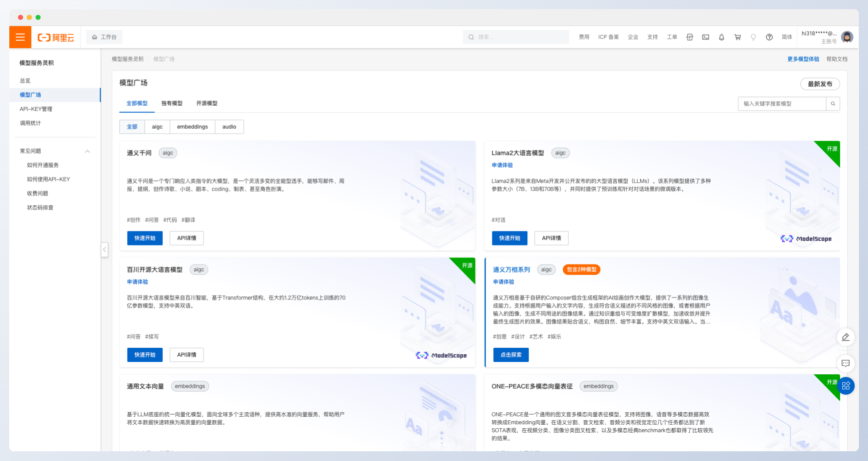
Task: Open the 简体 language selector
Action: (x=787, y=37)
